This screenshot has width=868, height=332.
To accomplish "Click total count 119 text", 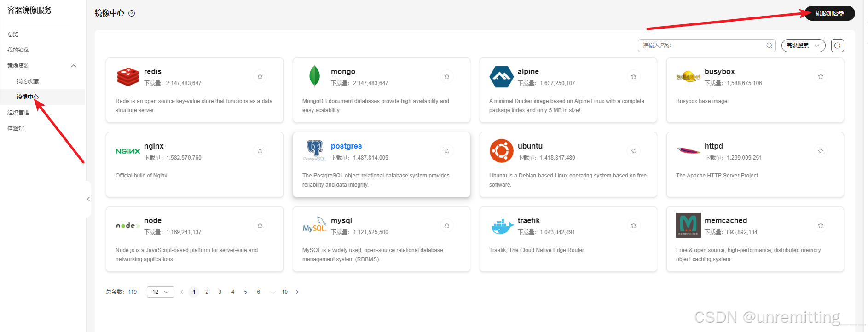I will tap(133, 292).
